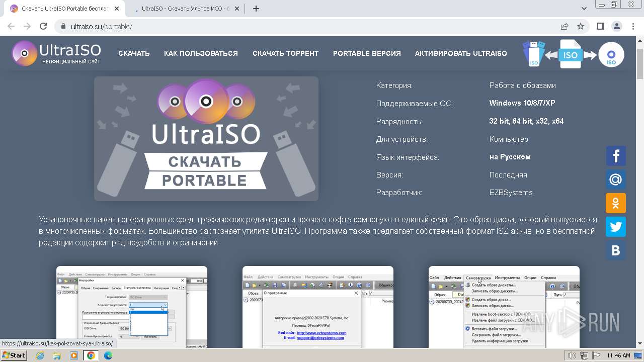Click the UltraISO site title text

(x=70, y=50)
